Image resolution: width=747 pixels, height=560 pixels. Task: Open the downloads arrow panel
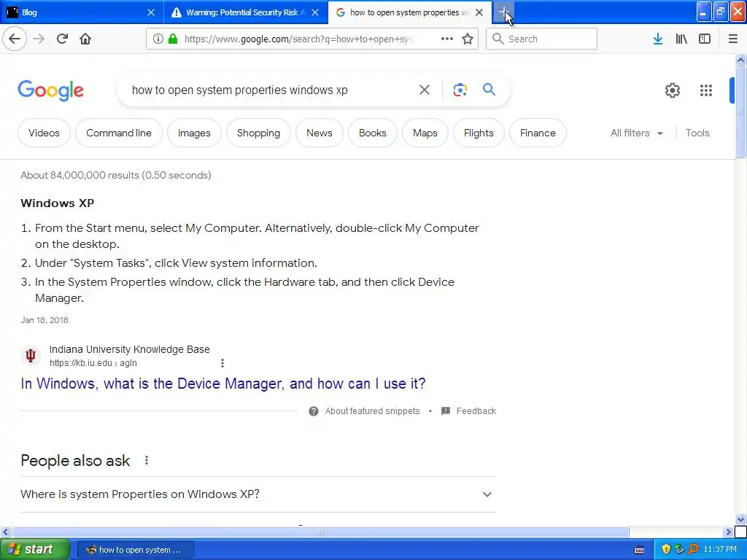[x=658, y=39]
